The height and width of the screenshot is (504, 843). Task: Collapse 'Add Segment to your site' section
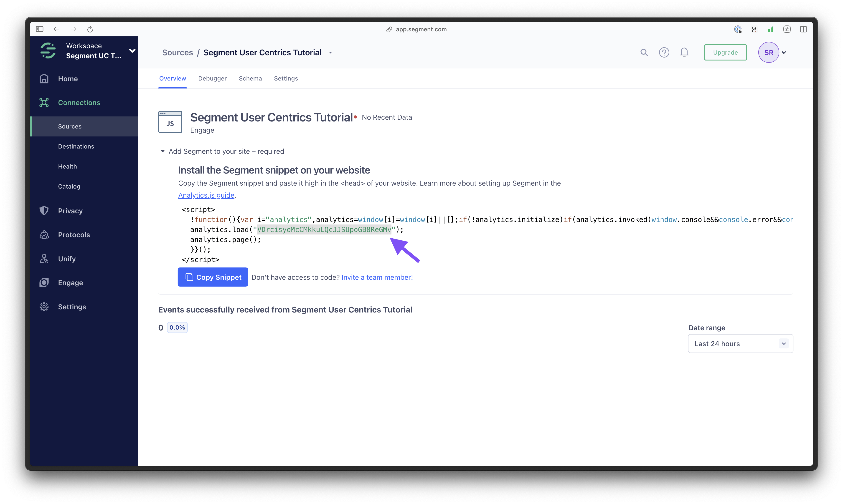[163, 151]
